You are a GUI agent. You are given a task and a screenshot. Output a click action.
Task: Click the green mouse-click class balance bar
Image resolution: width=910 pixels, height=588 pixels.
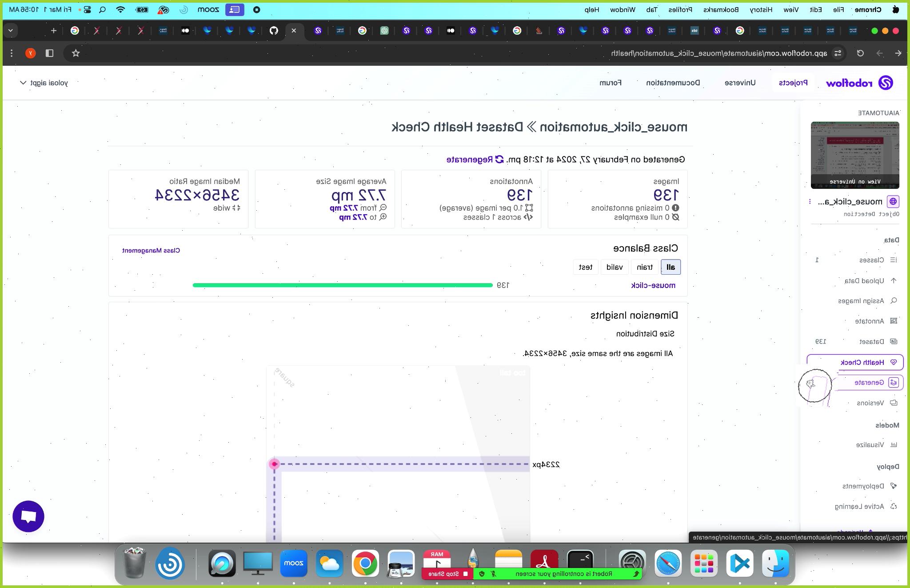pyautogui.click(x=343, y=285)
